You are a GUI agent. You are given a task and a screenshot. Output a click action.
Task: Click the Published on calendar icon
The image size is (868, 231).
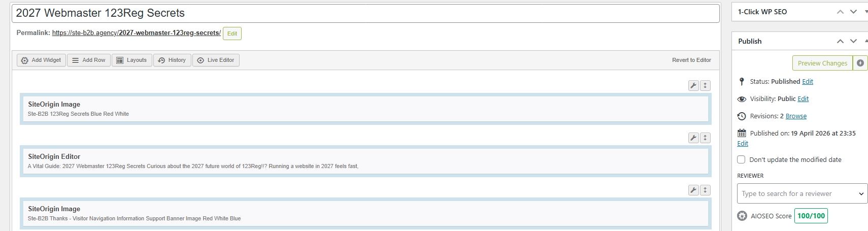coord(742,133)
